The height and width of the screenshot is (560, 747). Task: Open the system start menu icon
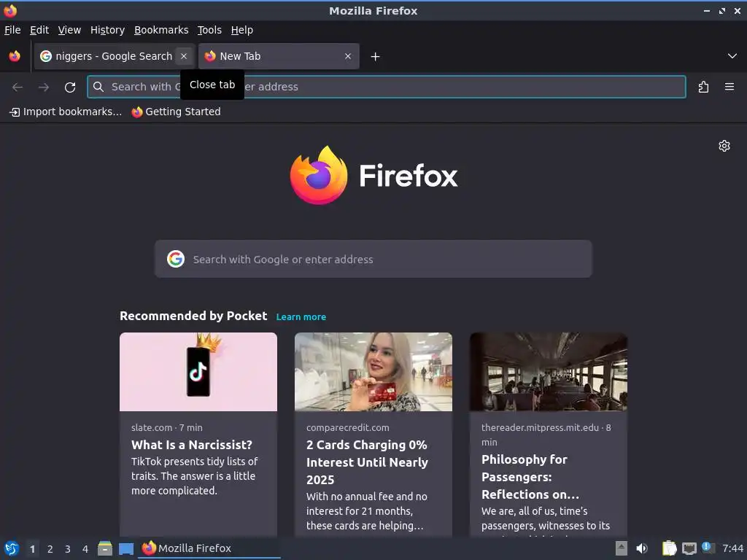click(x=12, y=548)
